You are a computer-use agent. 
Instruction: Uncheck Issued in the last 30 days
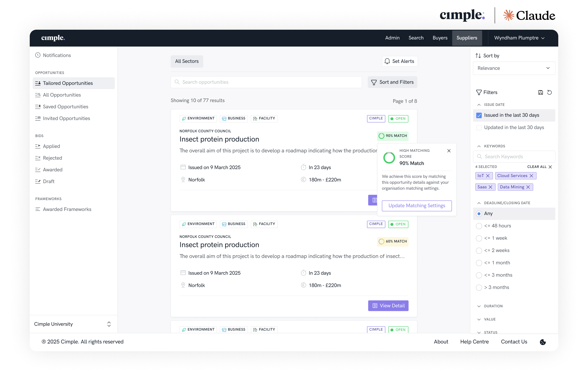click(x=479, y=115)
